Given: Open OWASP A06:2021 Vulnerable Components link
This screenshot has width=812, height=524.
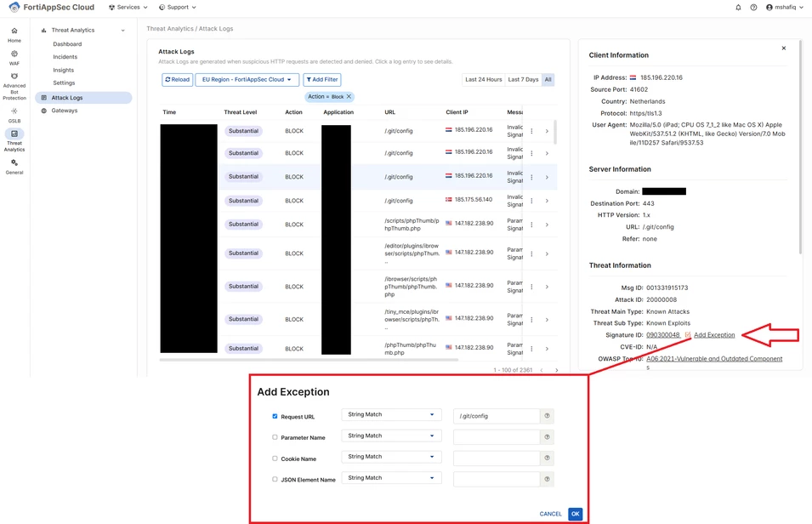Looking at the screenshot, I should point(714,359).
